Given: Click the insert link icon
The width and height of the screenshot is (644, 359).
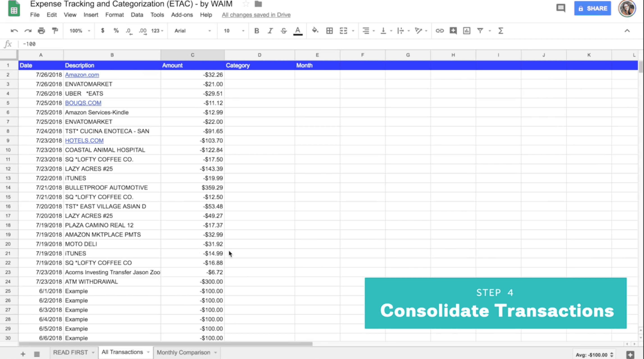Looking at the screenshot, I should [x=439, y=31].
